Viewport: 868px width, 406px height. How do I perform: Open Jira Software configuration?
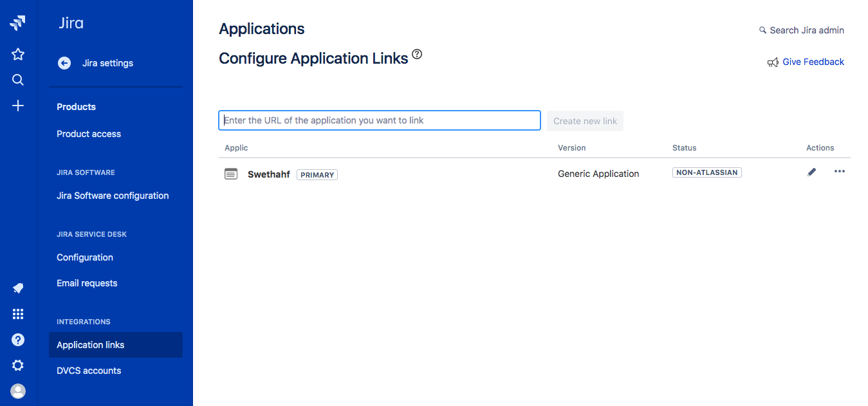(x=113, y=196)
